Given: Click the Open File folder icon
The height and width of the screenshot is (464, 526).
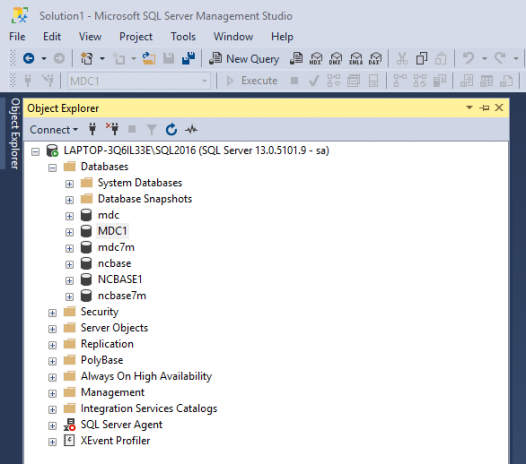Looking at the screenshot, I should [x=149, y=59].
